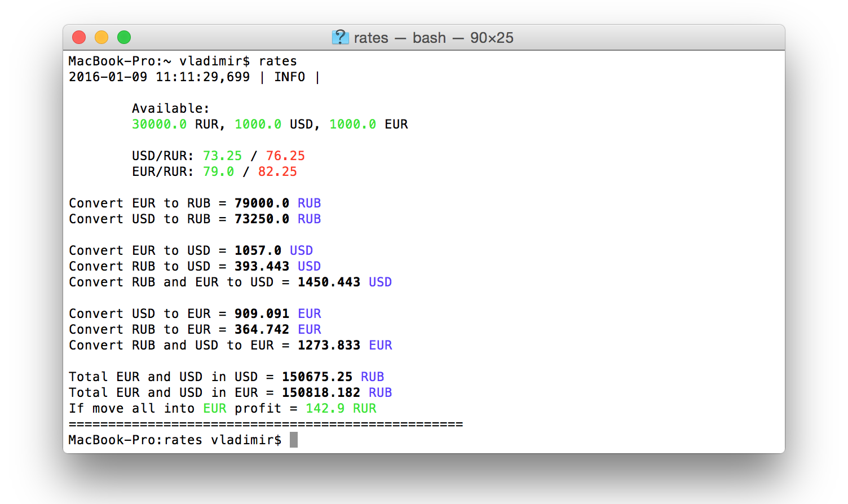This screenshot has width=848, height=504.
Task: Click the bold value '1450.443'
Action: (x=329, y=282)
